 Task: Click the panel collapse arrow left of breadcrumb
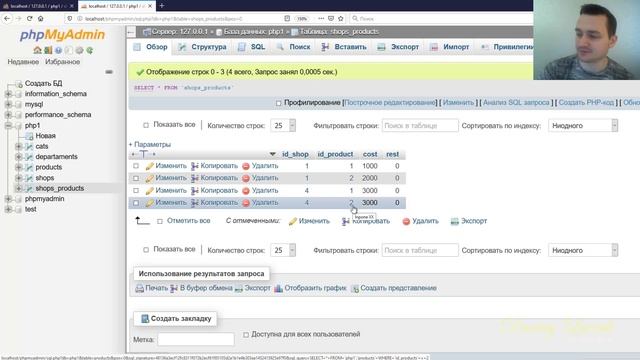click(x=131, y=32)
